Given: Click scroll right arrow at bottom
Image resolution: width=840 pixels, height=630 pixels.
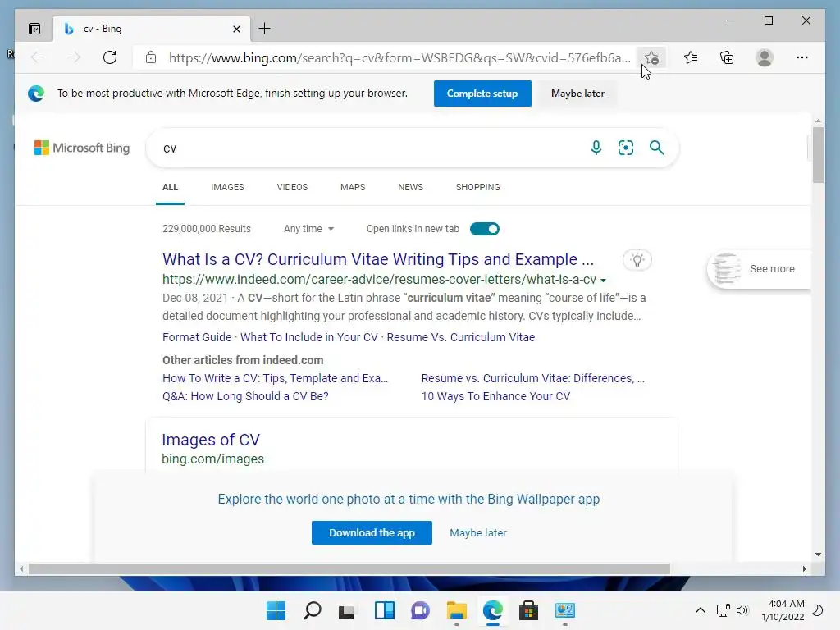Looking at the screenshot, I should [804, 569].
